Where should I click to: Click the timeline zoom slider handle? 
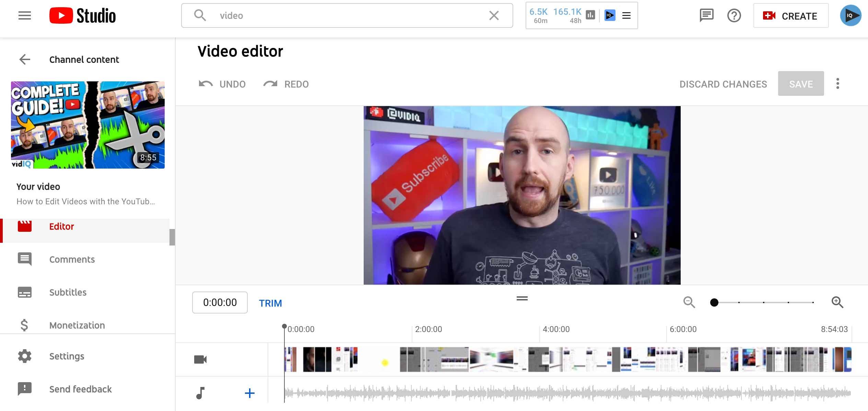coord(714,302)
